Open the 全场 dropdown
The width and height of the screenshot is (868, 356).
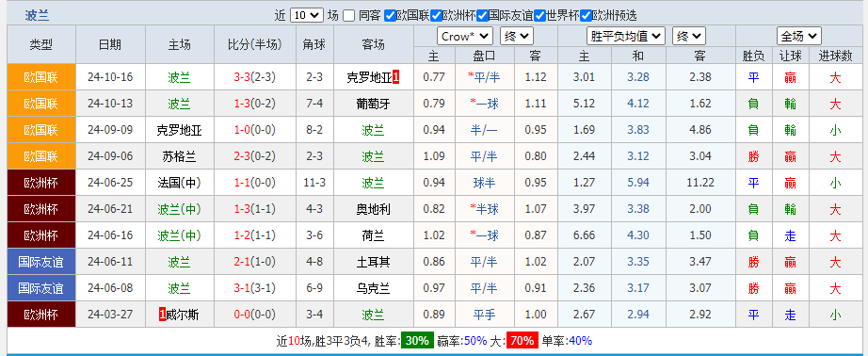(x=798, y=37)
